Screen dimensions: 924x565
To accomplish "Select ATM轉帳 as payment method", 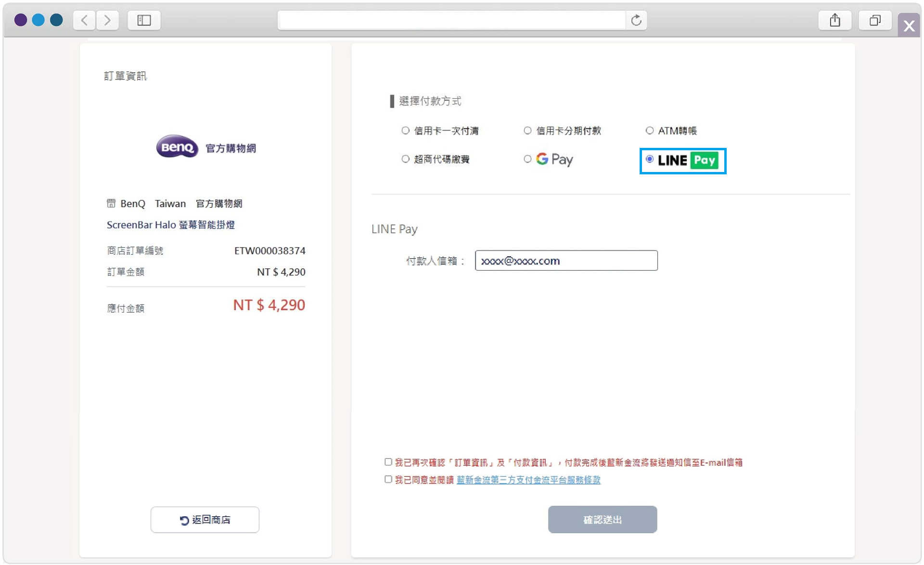I will click(650, 130).
